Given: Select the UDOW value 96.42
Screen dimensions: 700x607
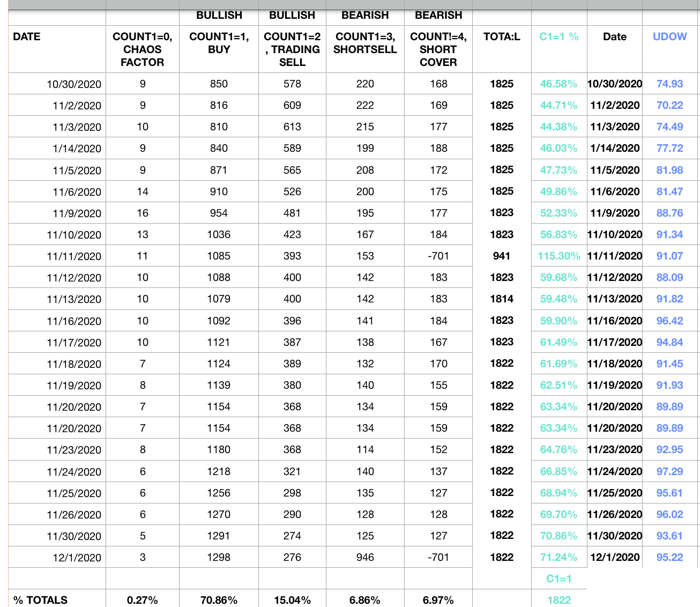Looking at the screenshot, I should (x=670, y=321).
